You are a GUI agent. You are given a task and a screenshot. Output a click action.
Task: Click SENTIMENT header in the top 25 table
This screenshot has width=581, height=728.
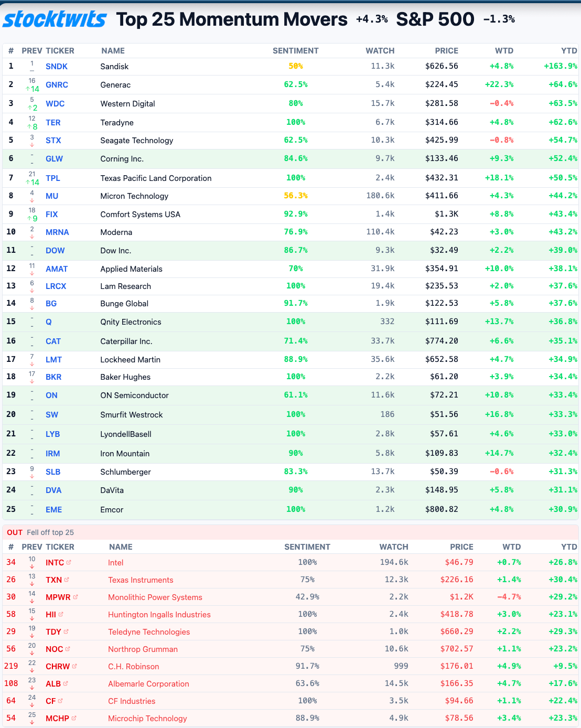tap(296, 51)
